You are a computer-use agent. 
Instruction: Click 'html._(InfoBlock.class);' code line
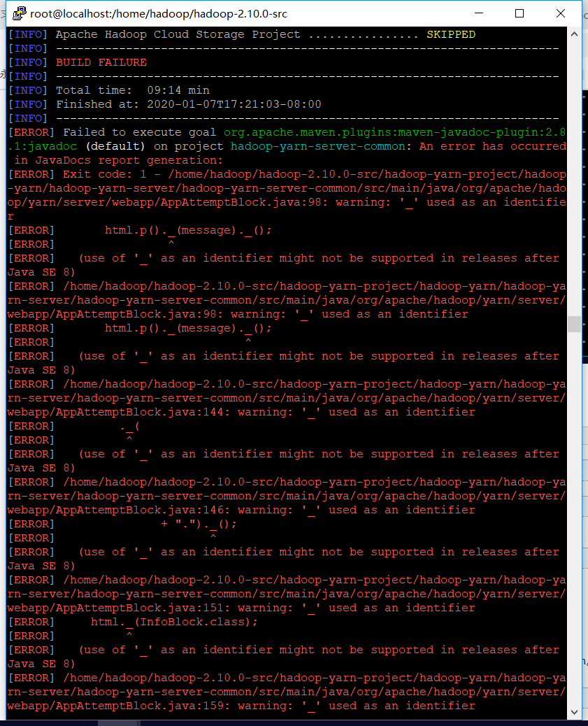174,622
